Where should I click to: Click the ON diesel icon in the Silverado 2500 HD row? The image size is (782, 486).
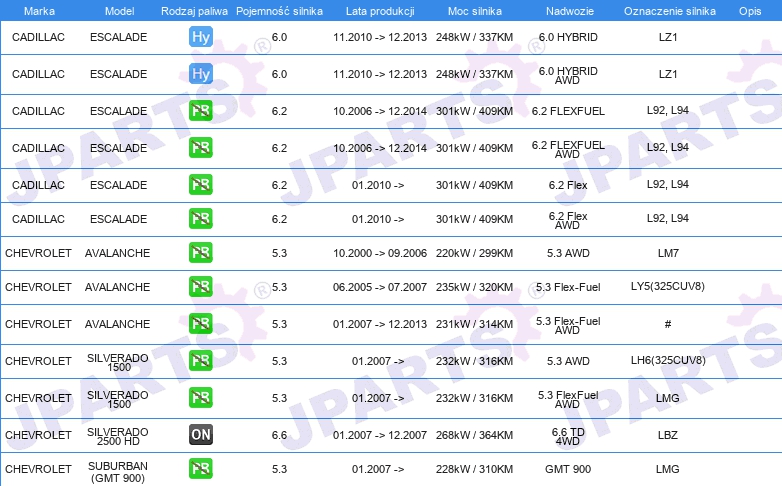[x=200, y=435]
